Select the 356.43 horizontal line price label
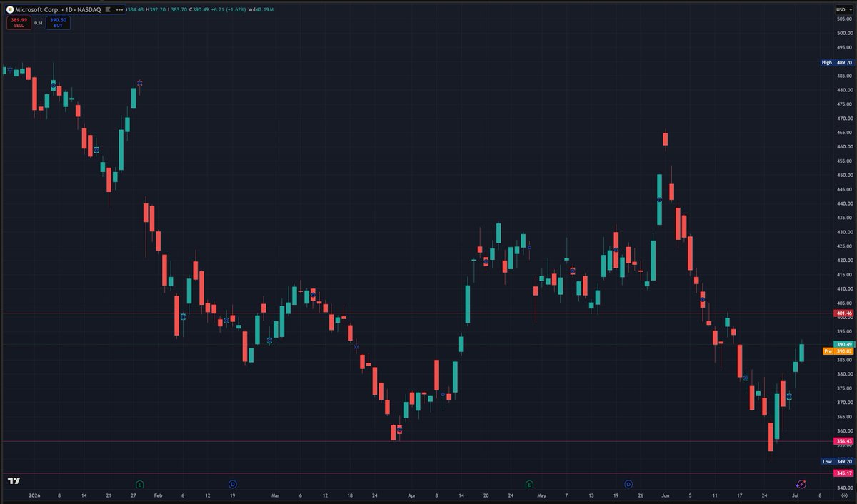Viewport: 857px width, 504px height. click(x=844, y=441)
